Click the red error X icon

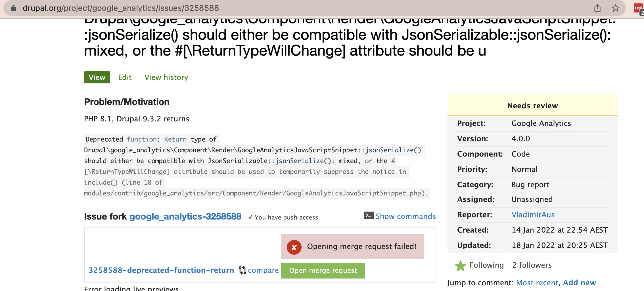tap(294, 247)
